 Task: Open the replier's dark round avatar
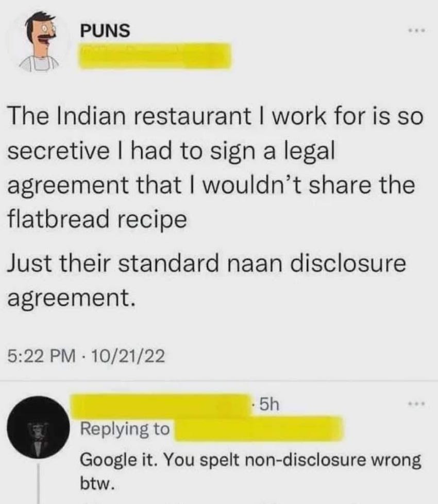pyautogui.click(x=38, y=427)
